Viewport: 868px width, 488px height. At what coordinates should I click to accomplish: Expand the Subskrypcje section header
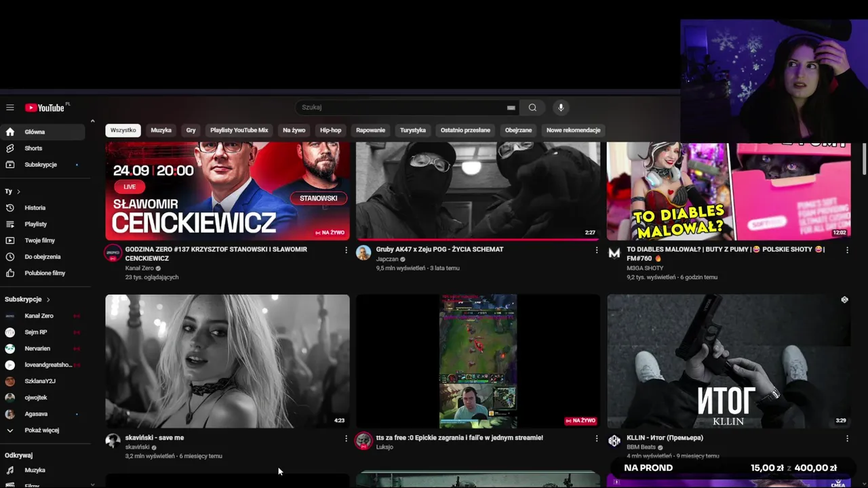coord(27,300)
